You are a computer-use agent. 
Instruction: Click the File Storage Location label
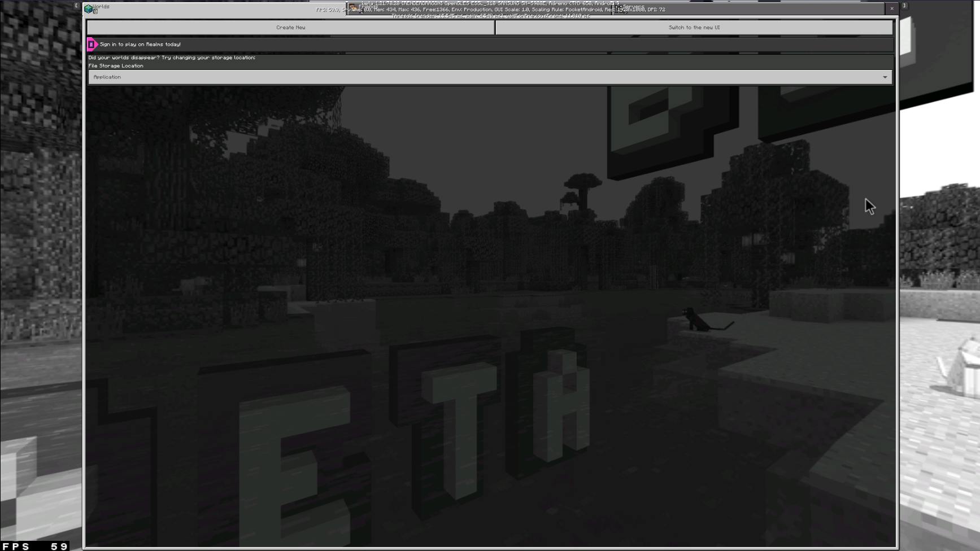116,65
